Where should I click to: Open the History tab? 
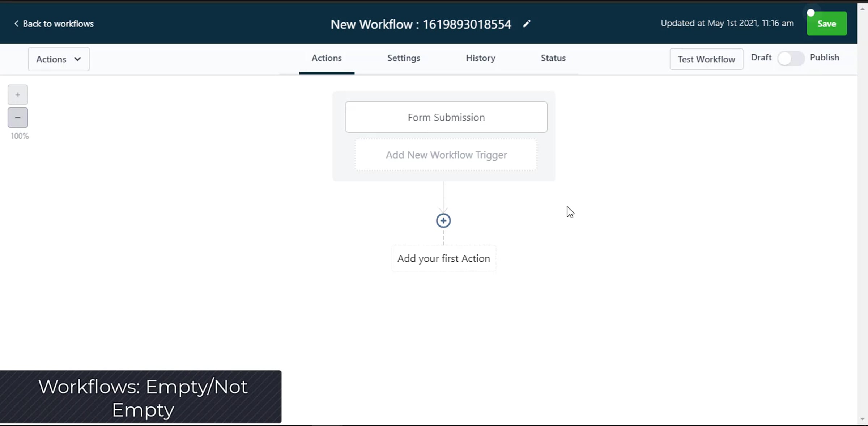coord(480,58)
